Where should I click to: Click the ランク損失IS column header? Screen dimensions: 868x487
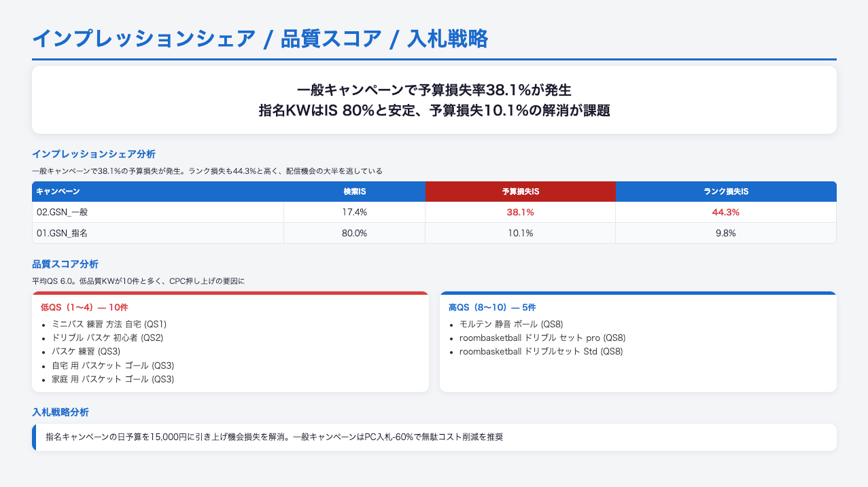725,192
